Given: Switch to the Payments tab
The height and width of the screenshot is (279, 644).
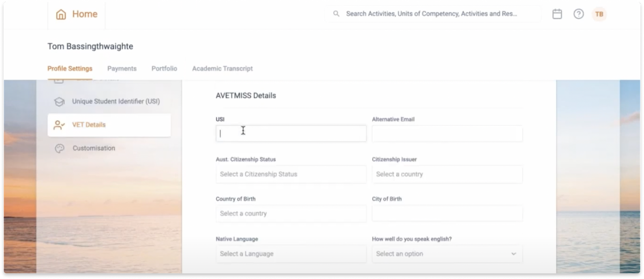Looking at the screenshot, I should [x=122, y=69].
